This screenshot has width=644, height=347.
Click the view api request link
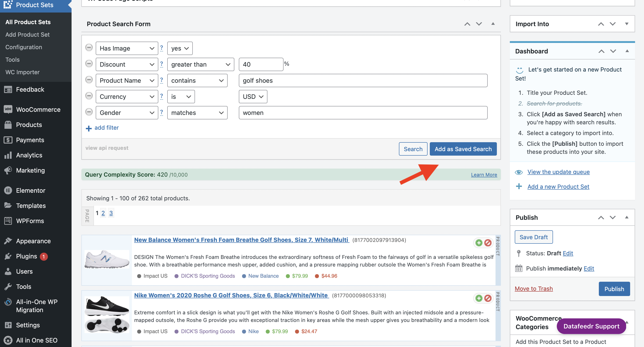107,148
